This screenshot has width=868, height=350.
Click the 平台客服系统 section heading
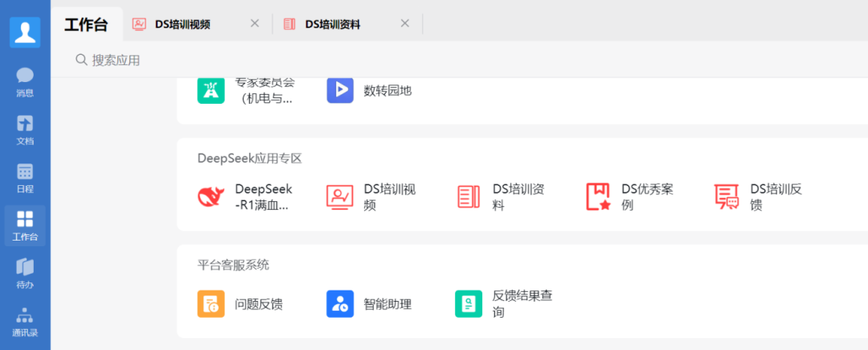coord(233,266)
